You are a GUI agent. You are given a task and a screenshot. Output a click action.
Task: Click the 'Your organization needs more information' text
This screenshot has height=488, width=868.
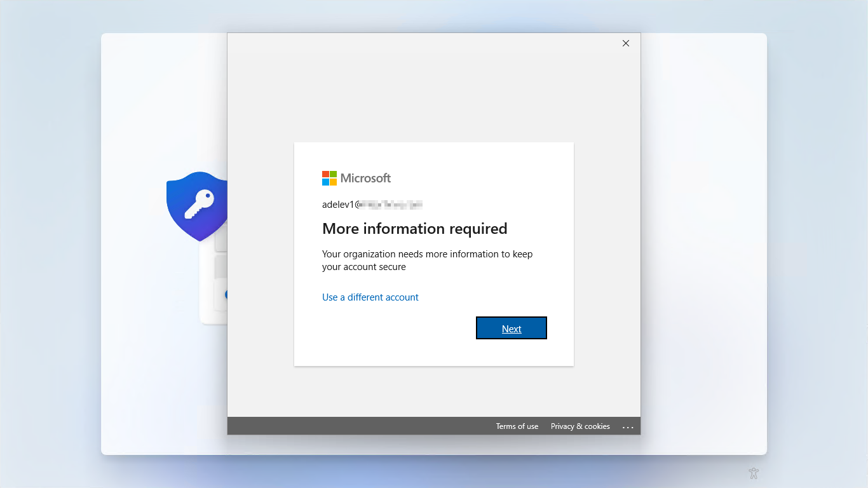(x=428, y=261)
